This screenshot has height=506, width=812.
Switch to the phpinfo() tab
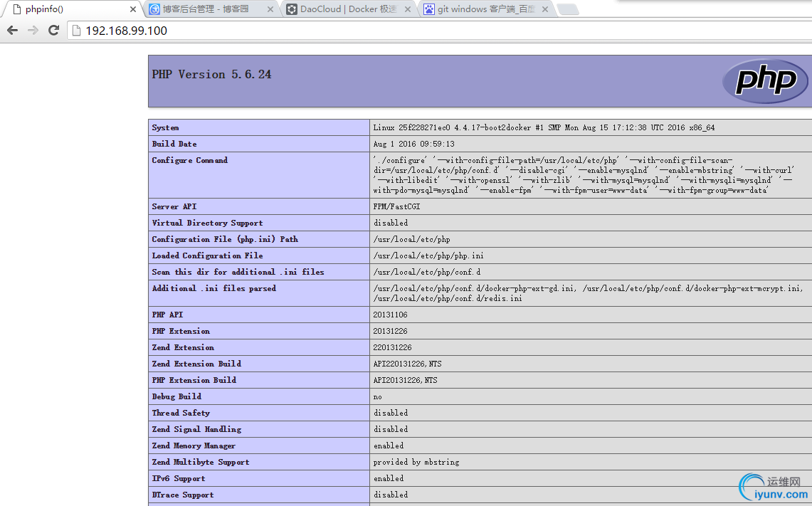pyautogui.click(x=73, y=9)
